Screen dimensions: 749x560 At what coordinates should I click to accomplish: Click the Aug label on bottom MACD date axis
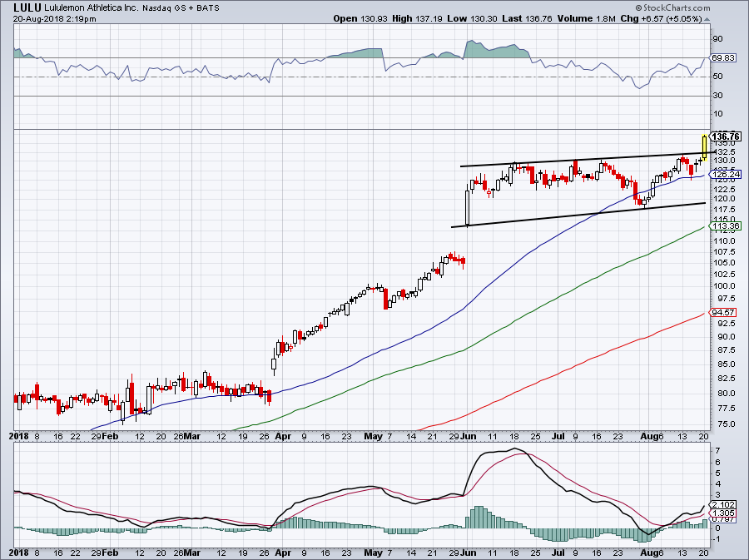648,553
